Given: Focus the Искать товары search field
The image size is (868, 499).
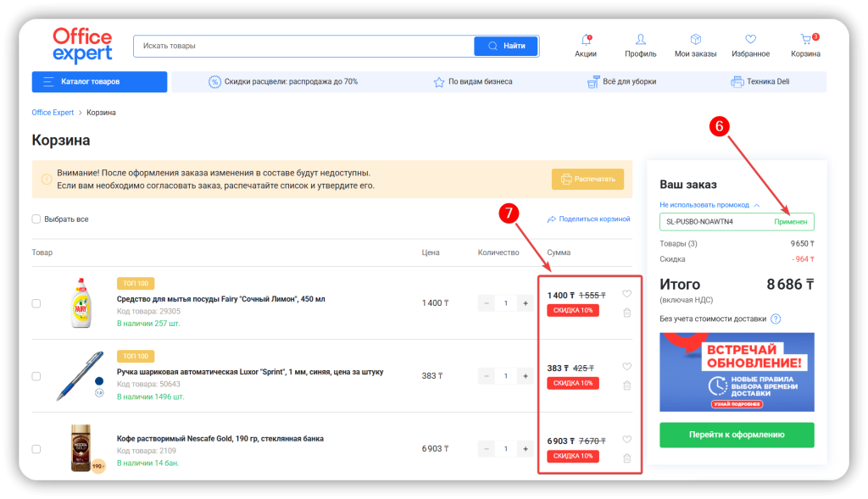Looking at the screenshot, I should pos(304,46).
